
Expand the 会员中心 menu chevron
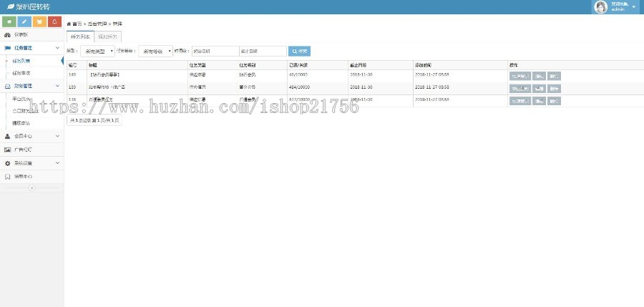[57, 136]
